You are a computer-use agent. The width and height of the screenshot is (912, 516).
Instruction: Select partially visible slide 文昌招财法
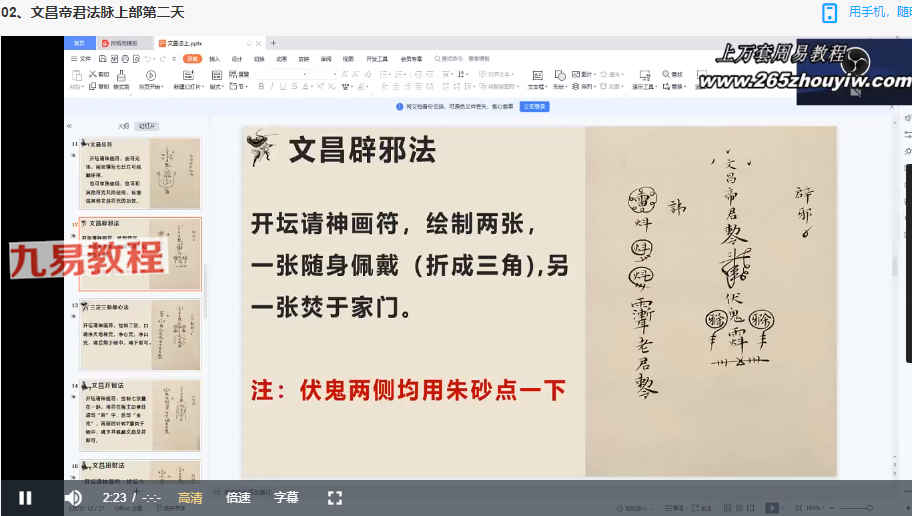pos(140,470)
